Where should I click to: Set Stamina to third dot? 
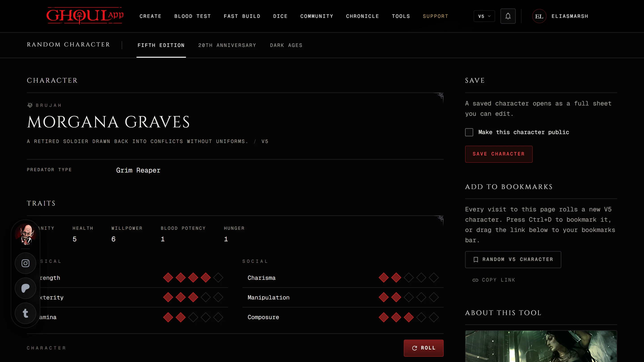pyautogui.click(x=193, y=317)
